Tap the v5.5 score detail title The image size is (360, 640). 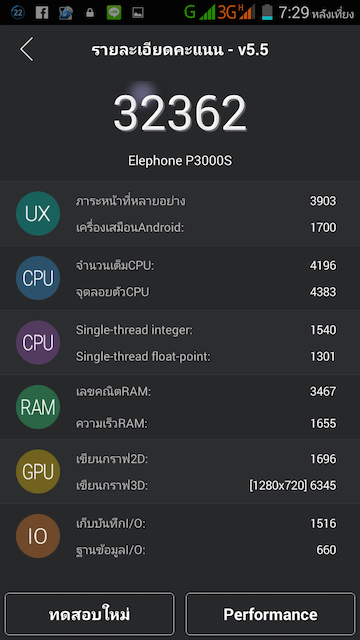[180, 50]
